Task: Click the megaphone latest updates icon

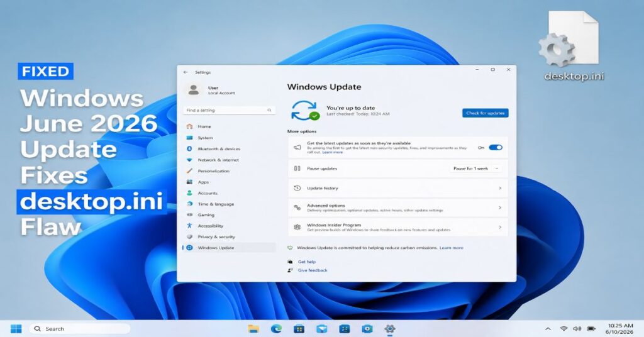Action: tap(297, 147)
